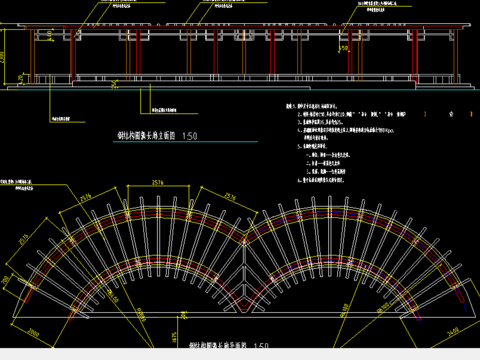Viewport: 480px width, 360px height.
Task: Click the first line of the notes block
Action: click(311, 106)
